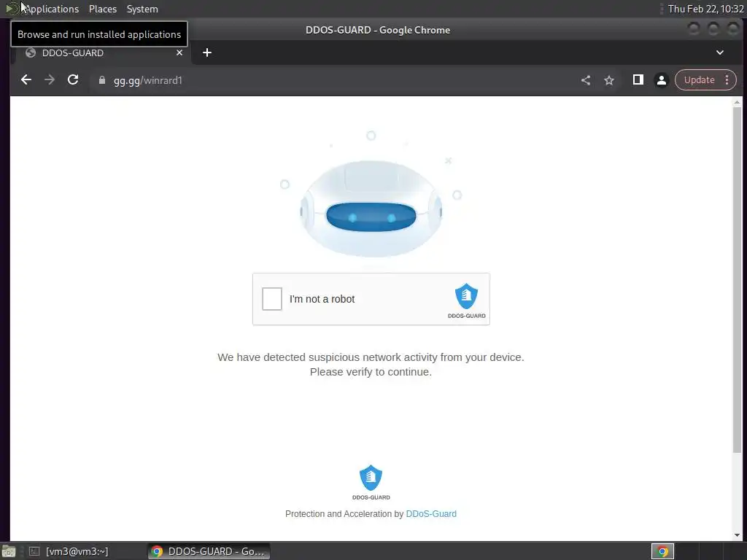Tick the I'm not a robot checkbox
The height and width of the screenshot is (560, 747).
[x=272, y=299]
